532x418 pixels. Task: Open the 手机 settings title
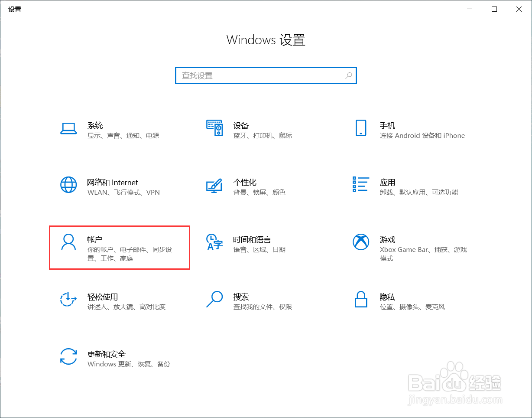(x=388, y=125)
